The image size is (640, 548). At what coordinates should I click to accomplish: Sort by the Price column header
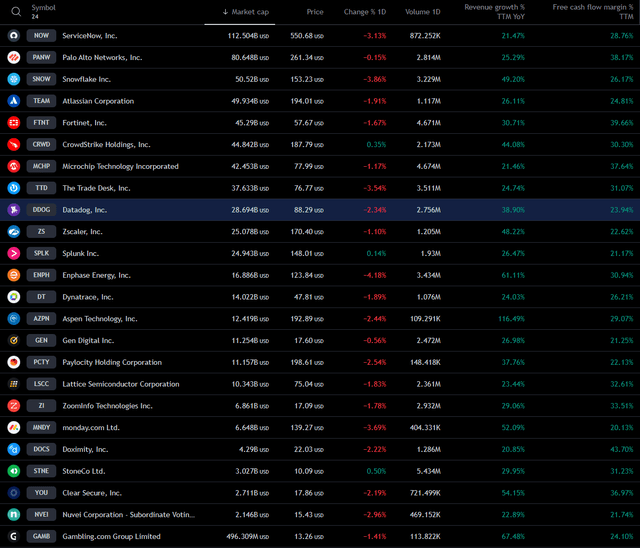[315, 12]
